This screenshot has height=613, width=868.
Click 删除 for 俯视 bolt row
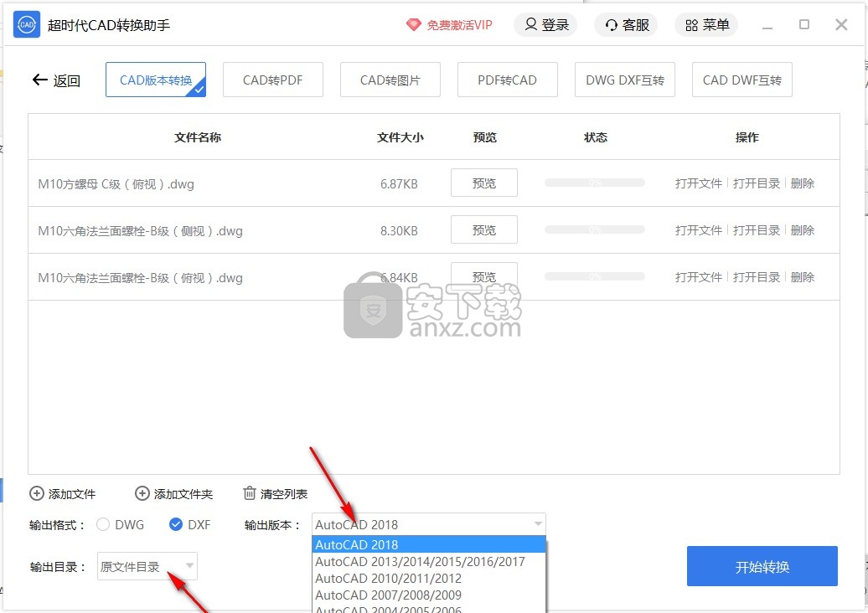[x=803, y=276]
